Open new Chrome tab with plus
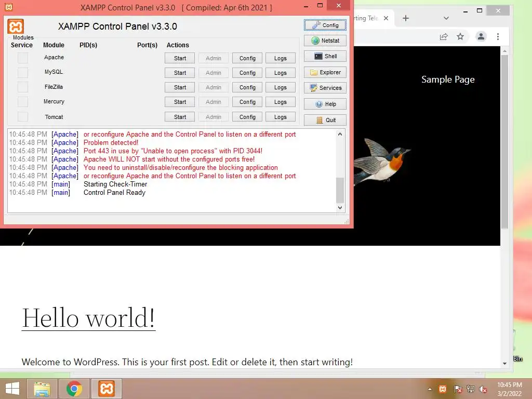 (x=405, y=18)
